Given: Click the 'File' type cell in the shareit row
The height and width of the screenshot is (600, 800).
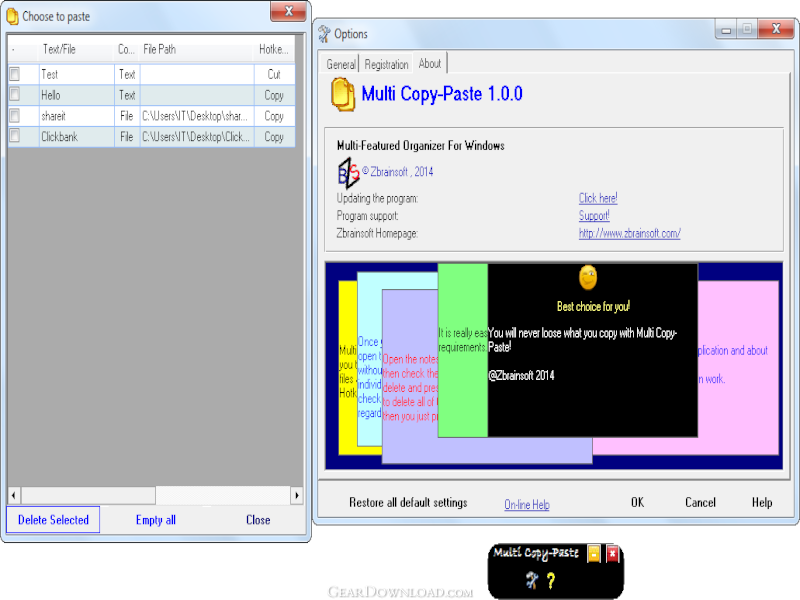Looking at the screenshot, I should click(127, 116).
